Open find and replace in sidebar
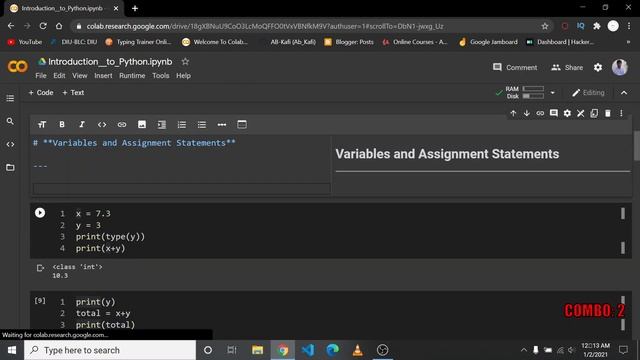 (10, 121)
